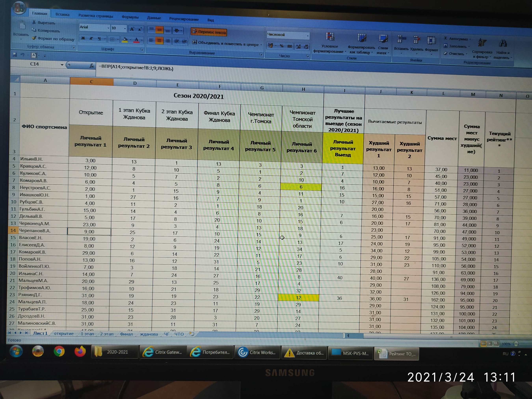Toggle bold Ж formatting
532x399 pixels.
83,38
